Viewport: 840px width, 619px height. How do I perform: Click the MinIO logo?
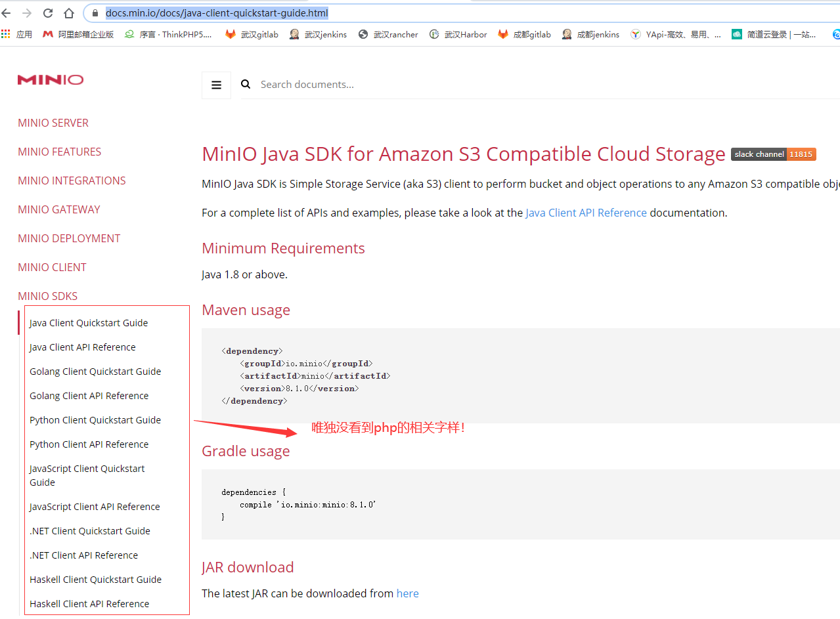click(51, 79)
